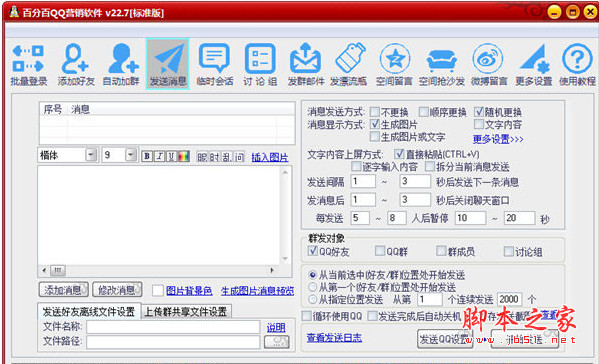
Task: Check the 拆分当前消息发送 checkbox
Action: click(430, 166)
